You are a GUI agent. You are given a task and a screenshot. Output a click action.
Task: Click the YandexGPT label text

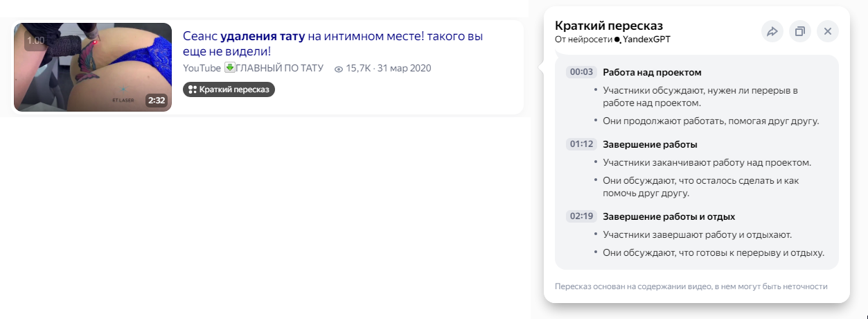click(x=646, y=40)
